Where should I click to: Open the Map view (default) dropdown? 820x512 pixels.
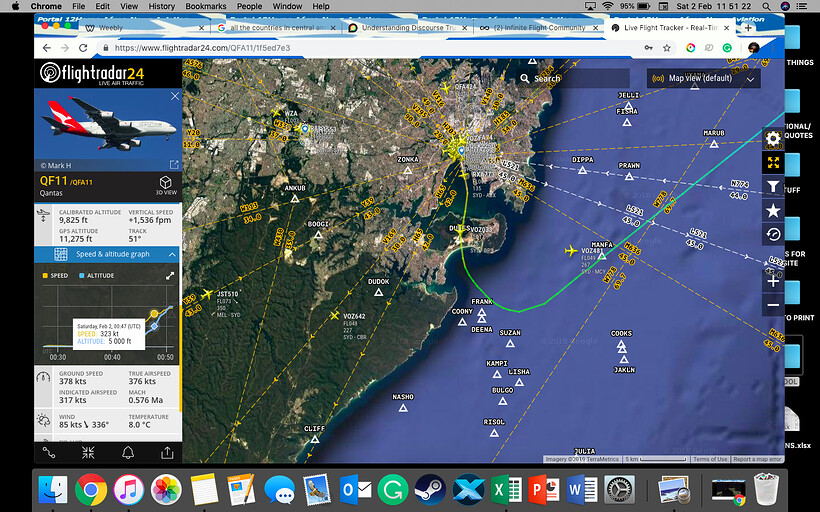pyautogui.click(x=703, y=78)
